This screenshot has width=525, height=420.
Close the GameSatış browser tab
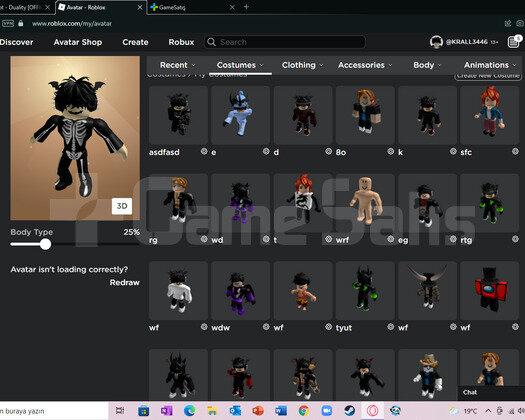coord(232,7)
